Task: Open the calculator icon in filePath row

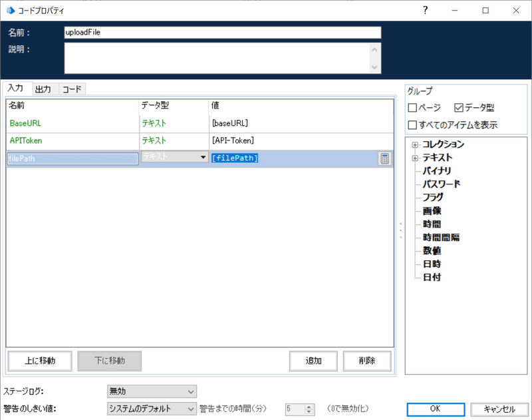Action: tap(384, 158)
